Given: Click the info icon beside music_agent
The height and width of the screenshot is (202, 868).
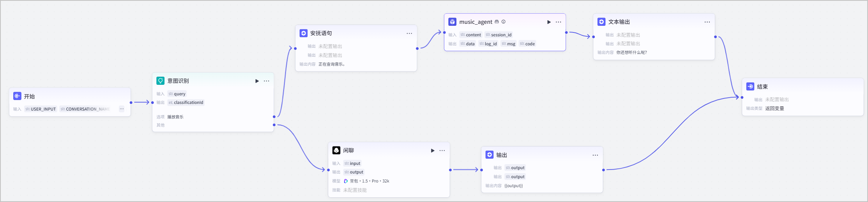Looking at the screenshot, I should pyautogui.click(x=504, y=22).
